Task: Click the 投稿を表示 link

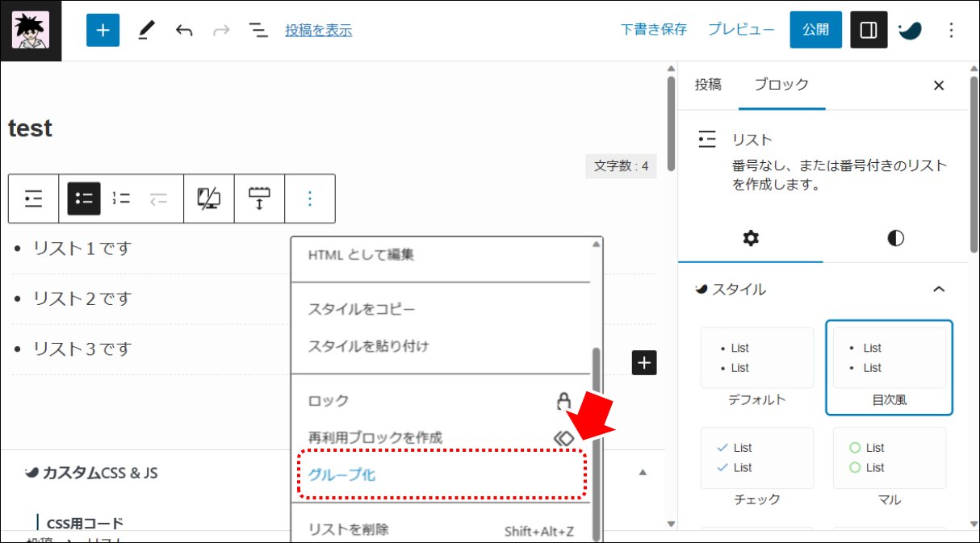Action: 318,31
